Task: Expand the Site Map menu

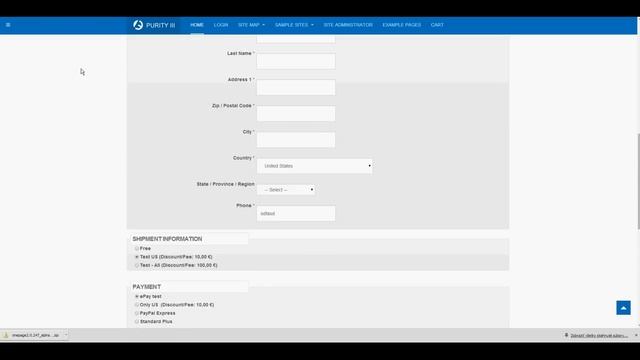Action: [251, 25]
